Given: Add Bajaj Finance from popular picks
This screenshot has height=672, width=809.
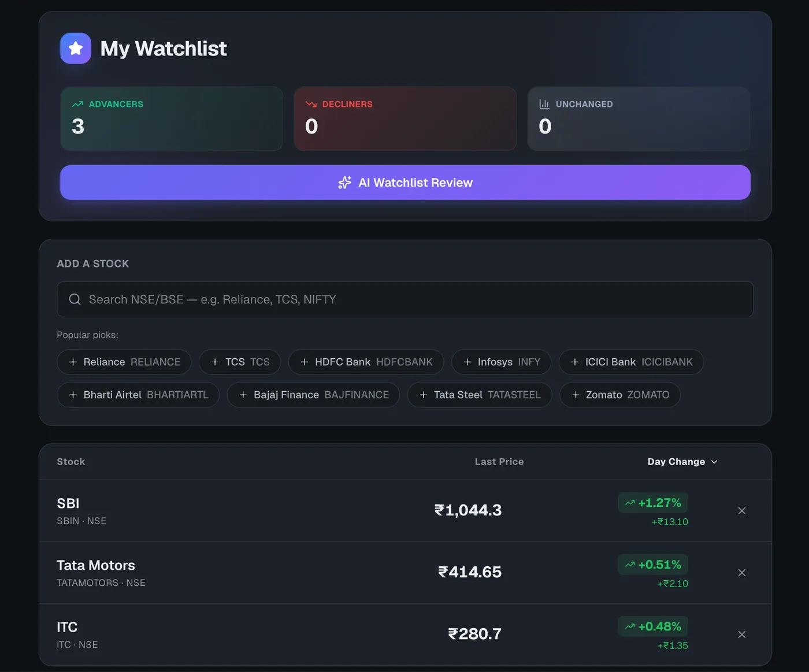Looking at the screenshot, I should click(x=313, y=395).
